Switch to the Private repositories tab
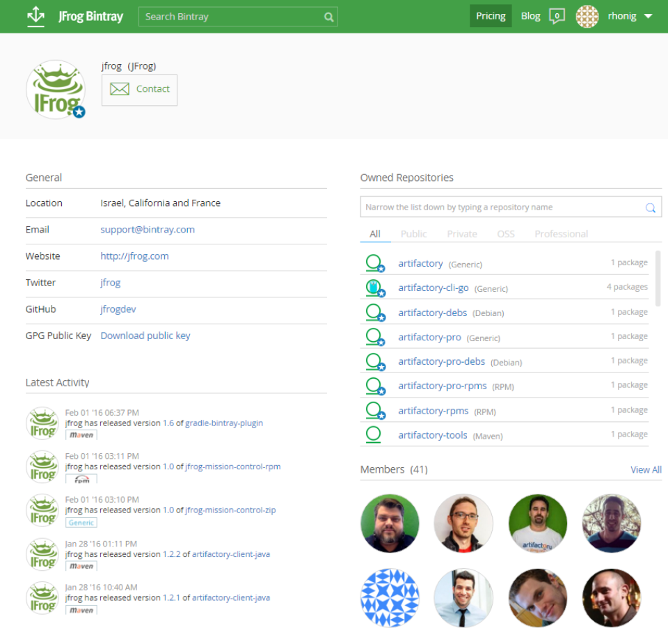 pos(462,234)
